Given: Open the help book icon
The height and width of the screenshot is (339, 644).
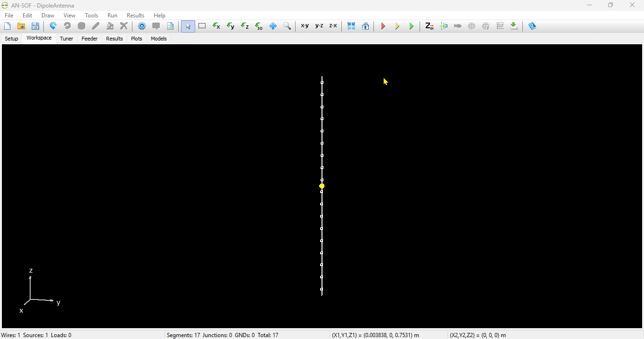Looking at the screenshot, I should 532,26.
